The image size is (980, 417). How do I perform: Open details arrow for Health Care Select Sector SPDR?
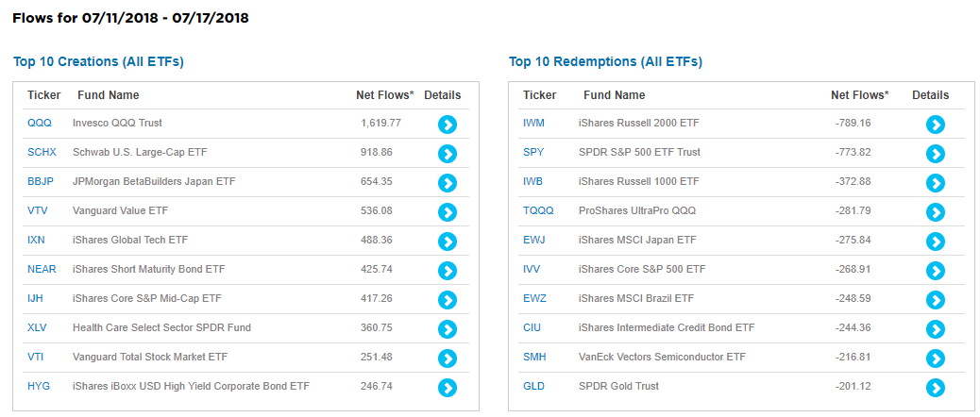pos(447,329)
